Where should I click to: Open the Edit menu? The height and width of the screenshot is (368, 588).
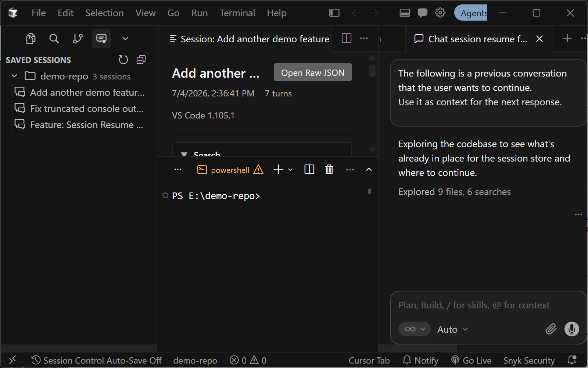(65, 13)
